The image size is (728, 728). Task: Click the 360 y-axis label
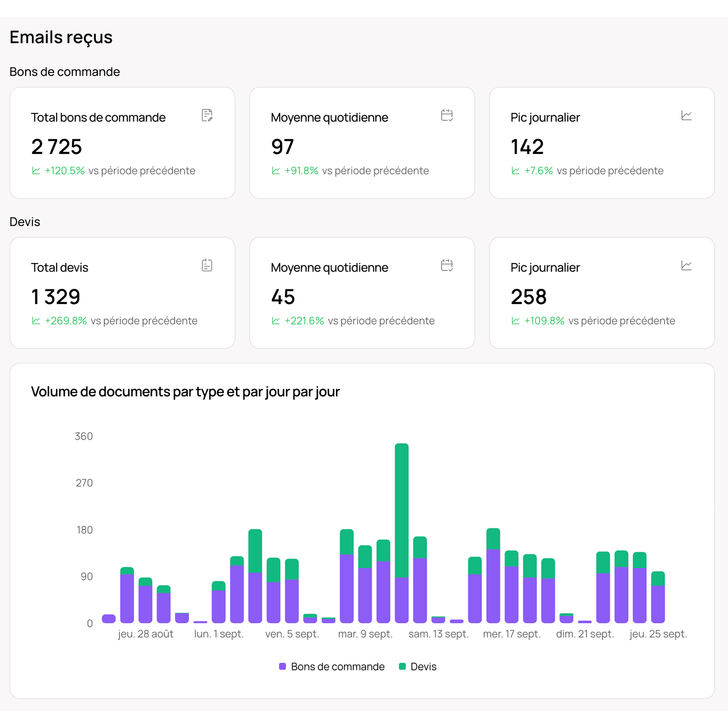pos(84,436)
